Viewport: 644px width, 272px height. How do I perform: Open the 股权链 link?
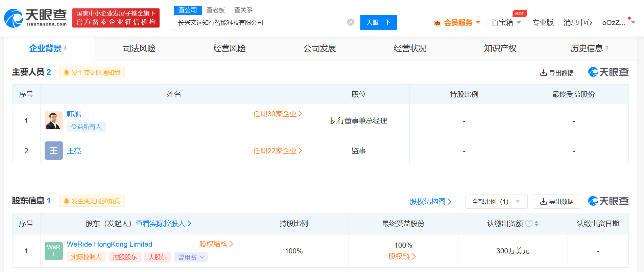tap(402, 256)
